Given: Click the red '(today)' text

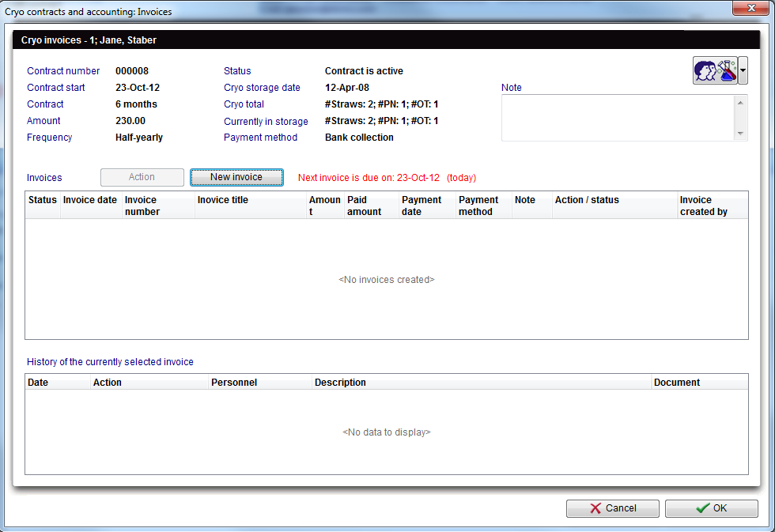Looking at the screenshot, I should pos(462,178).
